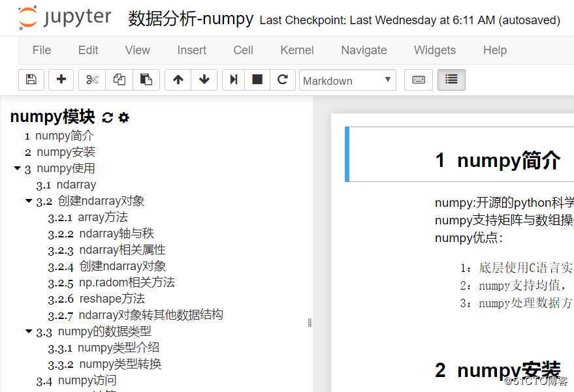
Task: Cut selected cells with scissors icon
Action: [x=92, y=80]
